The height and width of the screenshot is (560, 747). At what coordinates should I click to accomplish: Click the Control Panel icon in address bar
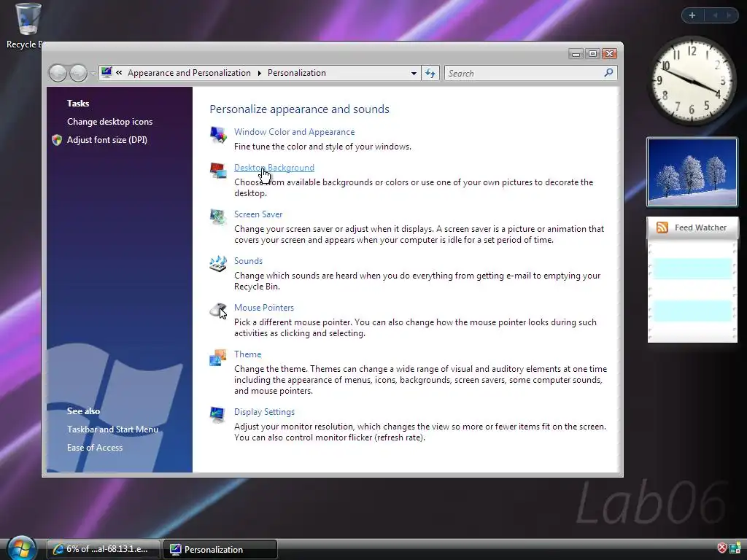[107, 72]
